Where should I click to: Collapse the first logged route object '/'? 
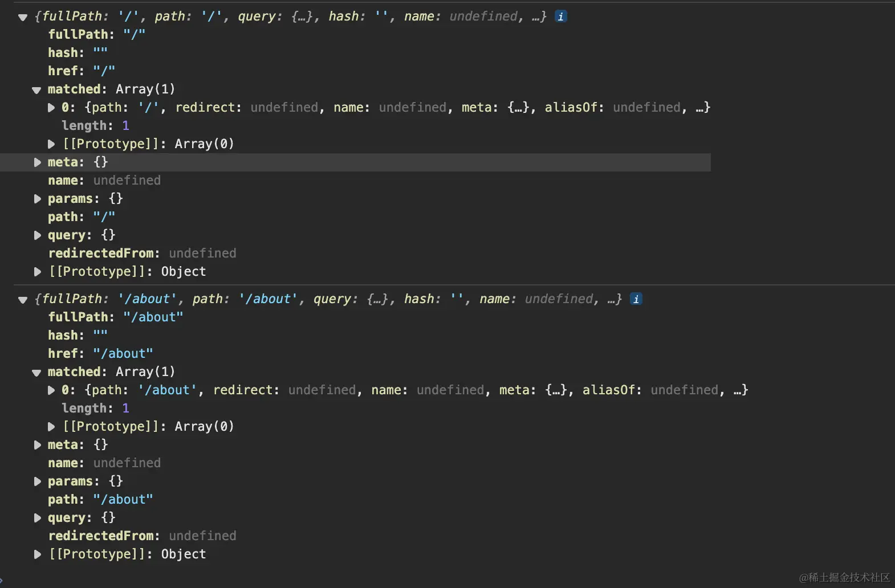[23, 17]
